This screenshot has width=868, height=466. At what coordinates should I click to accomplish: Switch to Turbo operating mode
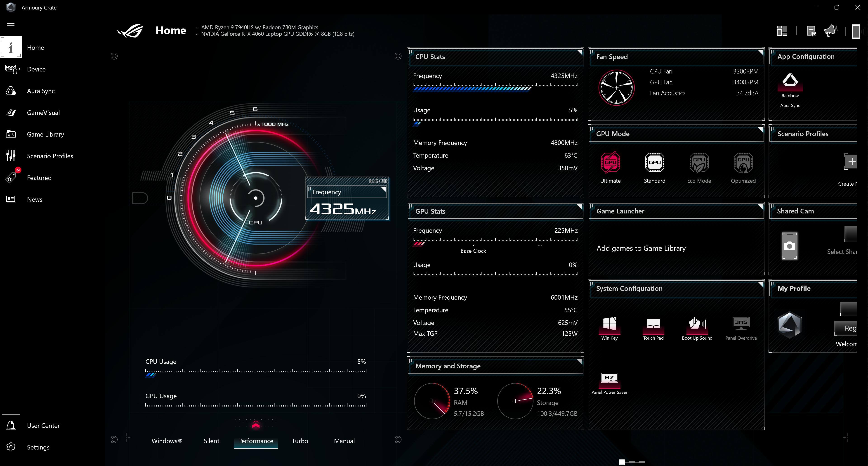tap(300, 441)
